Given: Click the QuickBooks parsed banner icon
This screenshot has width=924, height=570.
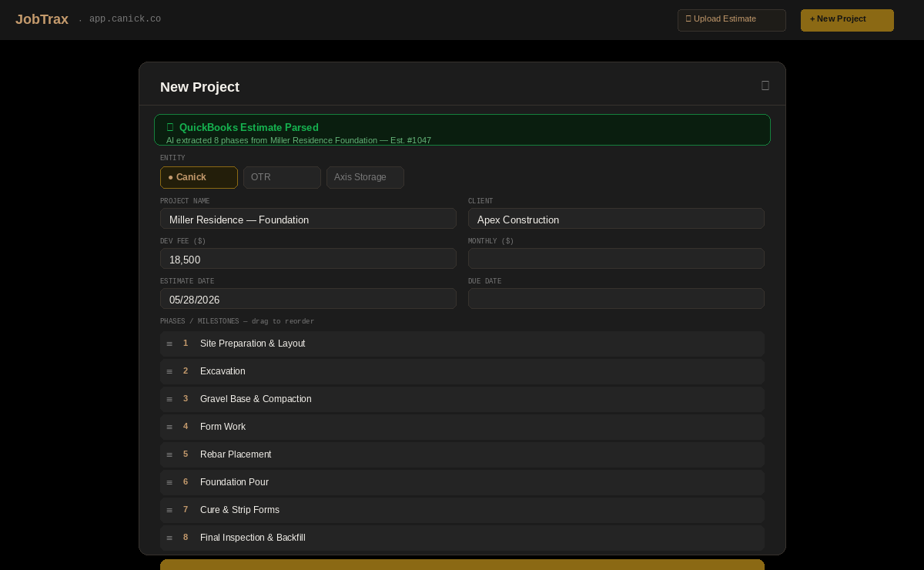Looking at the screenshot, I should coord(170,127).
